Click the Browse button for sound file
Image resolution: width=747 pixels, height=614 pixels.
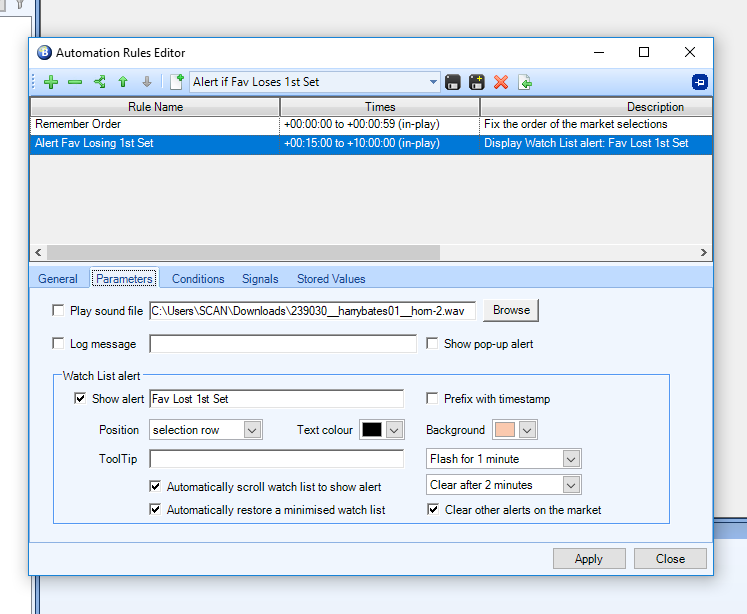point(511,311)
